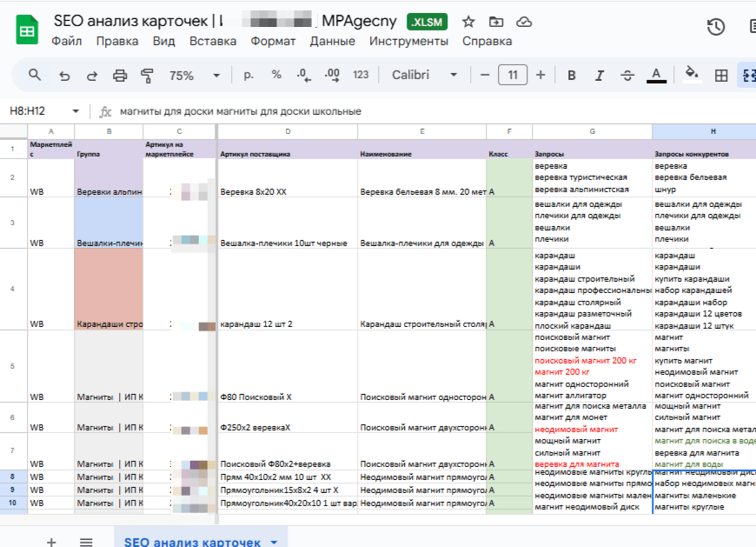The width and height of the screenshot is (756, 547).
Task: Star this spreadsheet document
Action: [468, 22]
